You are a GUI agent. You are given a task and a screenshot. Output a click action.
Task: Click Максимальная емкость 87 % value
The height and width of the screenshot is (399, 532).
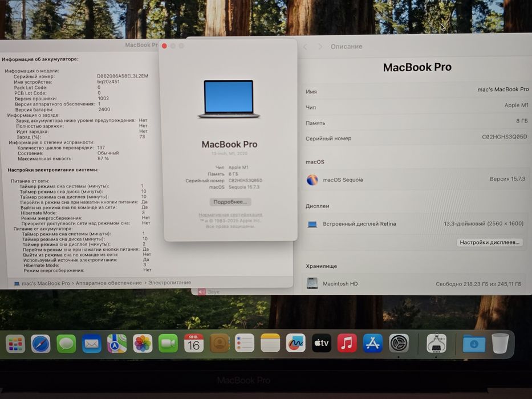coord(103,158)
